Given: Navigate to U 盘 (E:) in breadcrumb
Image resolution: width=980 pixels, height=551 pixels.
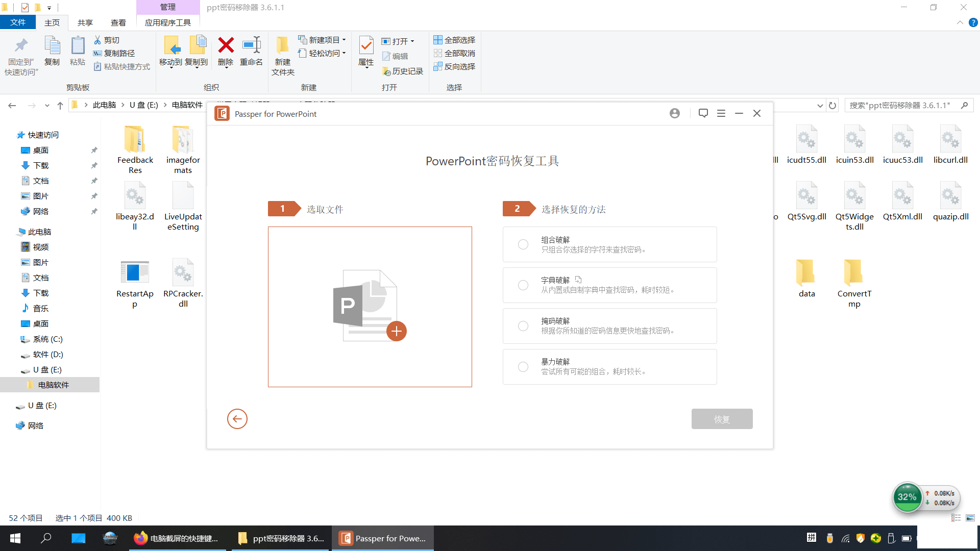Looking at the screenshot, I should pos(143,105).
